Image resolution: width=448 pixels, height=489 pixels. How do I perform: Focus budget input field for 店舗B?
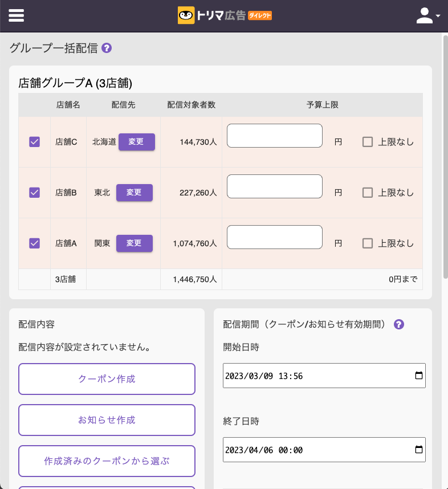tap(275, 186)
